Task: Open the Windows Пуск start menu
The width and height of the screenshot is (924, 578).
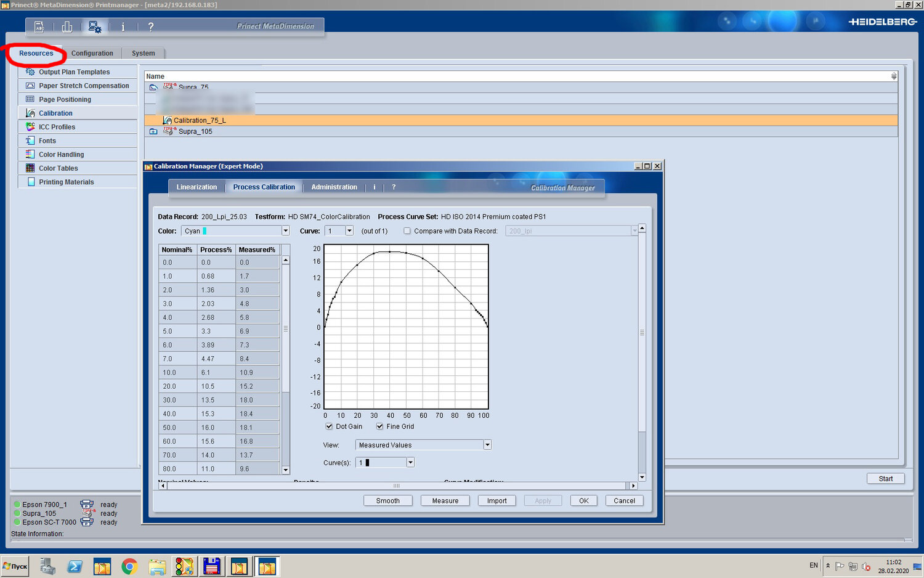Action: [15, 566]
